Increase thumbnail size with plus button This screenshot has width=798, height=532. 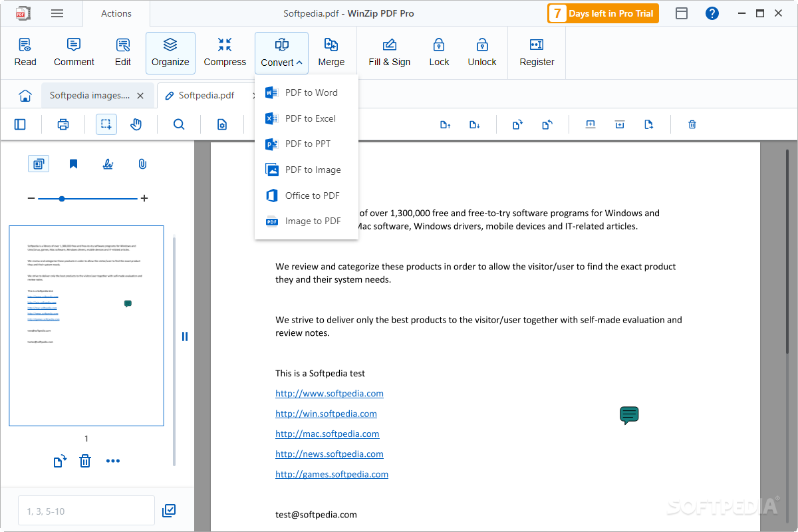(x=144, y=198)
